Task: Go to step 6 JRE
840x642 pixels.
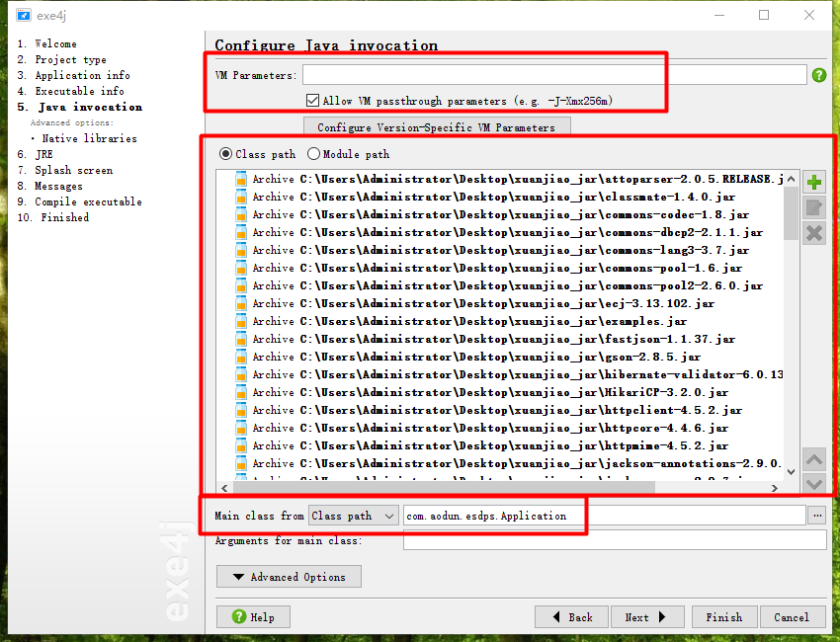Action: click(x=35, y=154)
